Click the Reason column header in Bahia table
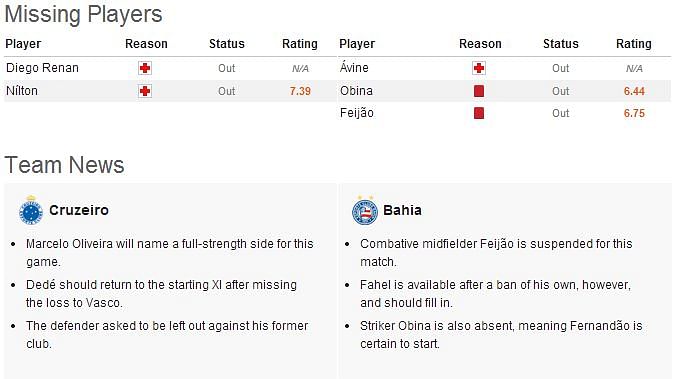Screen dimensions: 673x379 pyautogui.click(x=480, y=44)
